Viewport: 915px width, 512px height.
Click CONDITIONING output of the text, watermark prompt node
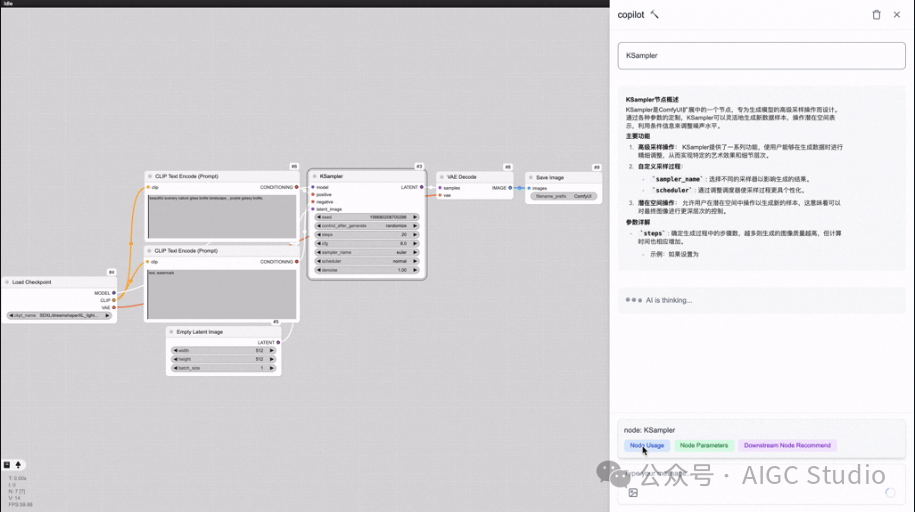(x=296, y=262)
